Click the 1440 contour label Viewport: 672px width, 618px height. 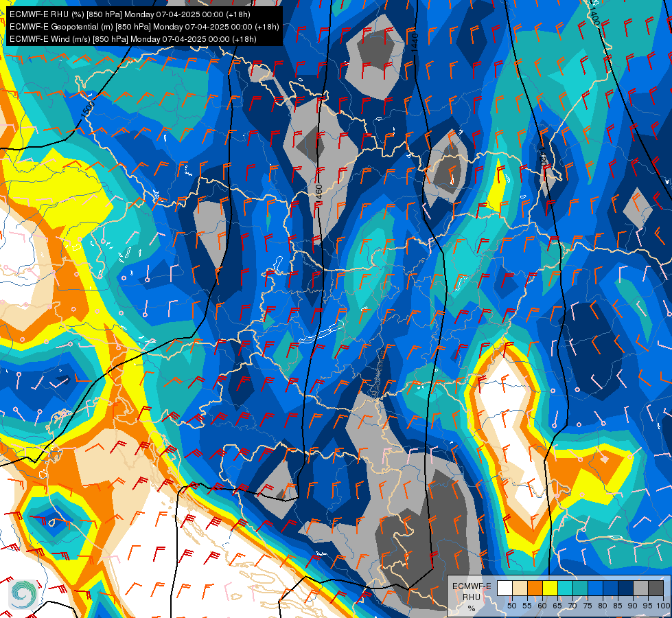415,43
